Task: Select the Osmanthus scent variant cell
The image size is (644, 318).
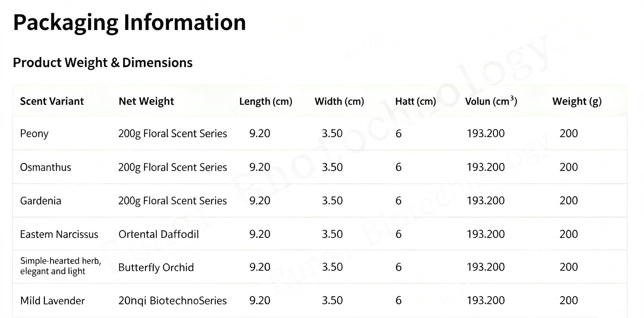Action: click(46, 167)
